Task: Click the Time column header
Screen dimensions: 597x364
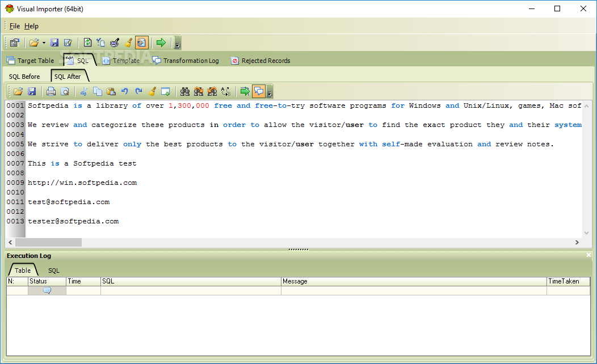Action: (83, 281)
